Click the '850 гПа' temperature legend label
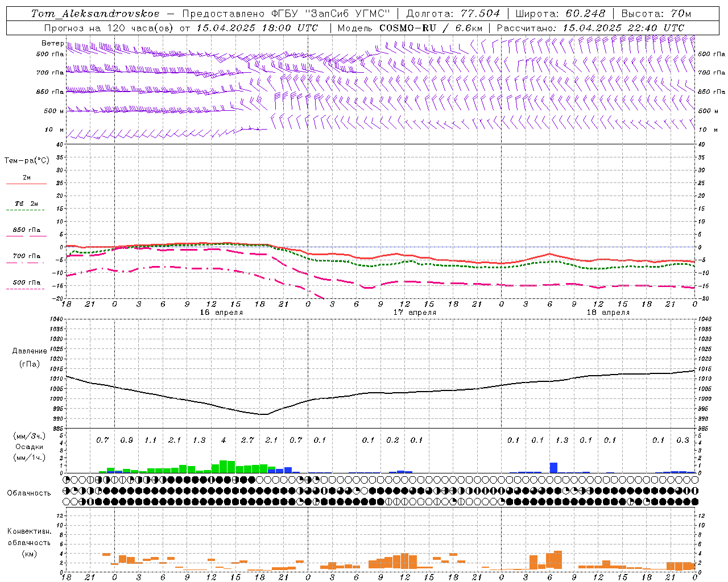The width and height of the screenshot is (728, 582). point(27,230)
